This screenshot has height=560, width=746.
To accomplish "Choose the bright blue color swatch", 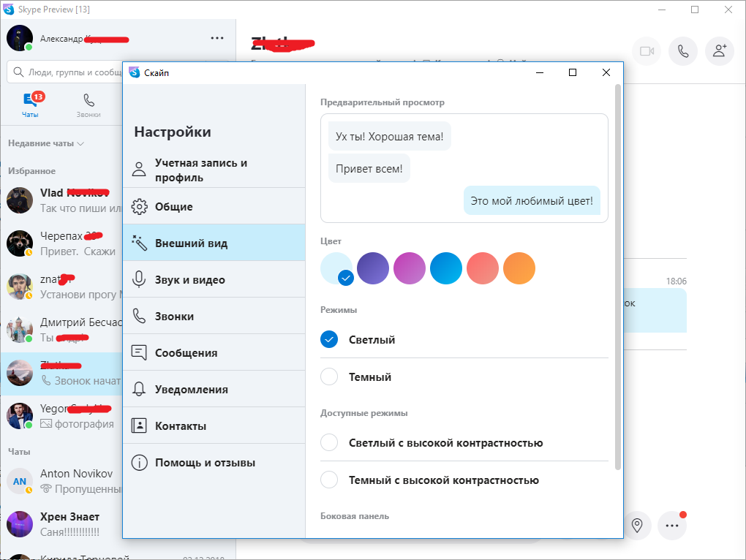I will click(446, 268).
